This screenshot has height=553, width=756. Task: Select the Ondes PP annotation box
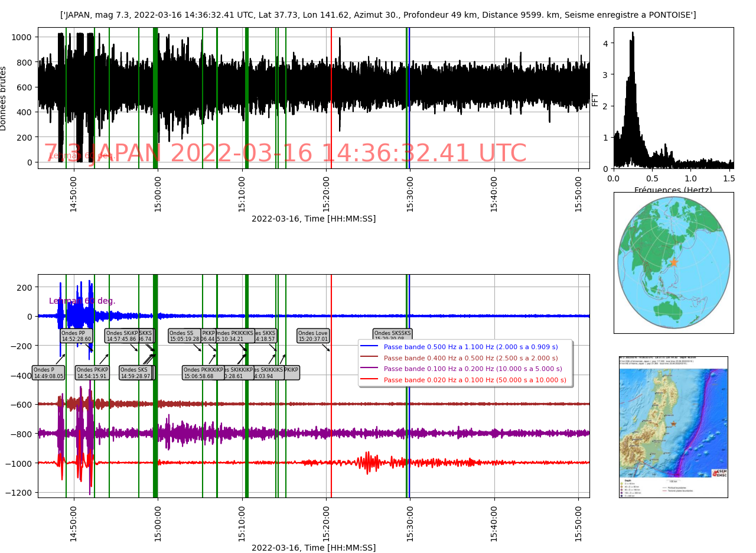(76, 336)
